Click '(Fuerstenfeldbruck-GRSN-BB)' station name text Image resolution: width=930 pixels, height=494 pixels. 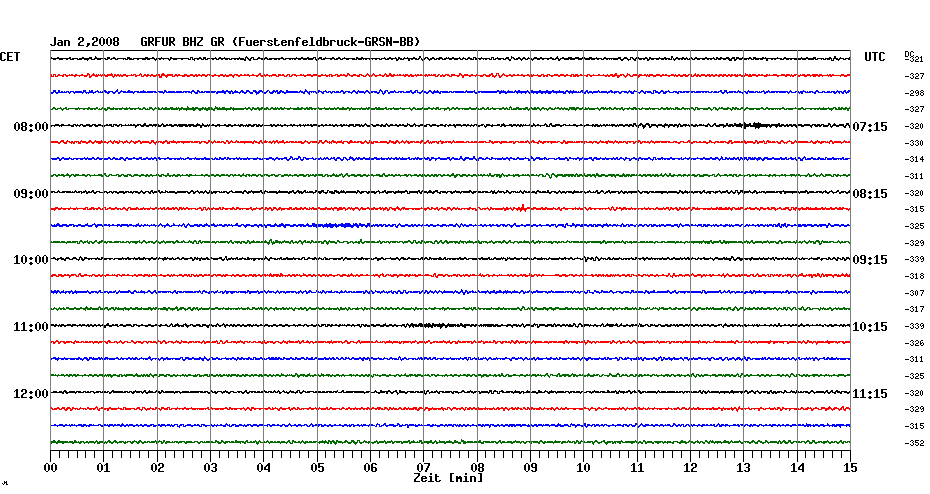coord(326,42)
